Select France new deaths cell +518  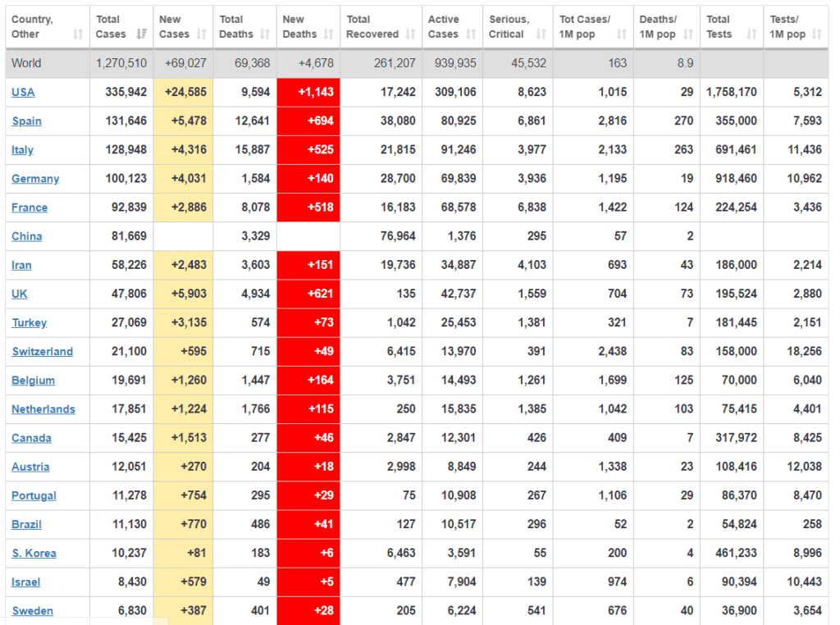point(308,208)
